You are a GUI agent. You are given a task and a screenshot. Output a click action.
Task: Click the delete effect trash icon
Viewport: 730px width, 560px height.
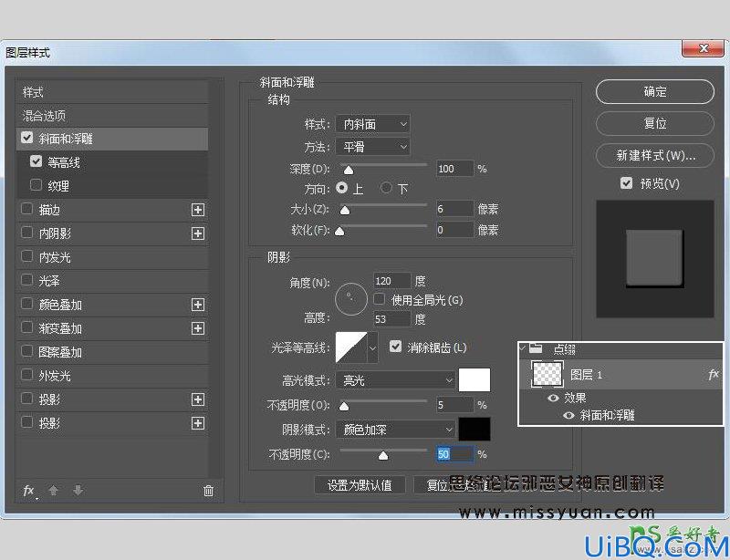point(209,491)
